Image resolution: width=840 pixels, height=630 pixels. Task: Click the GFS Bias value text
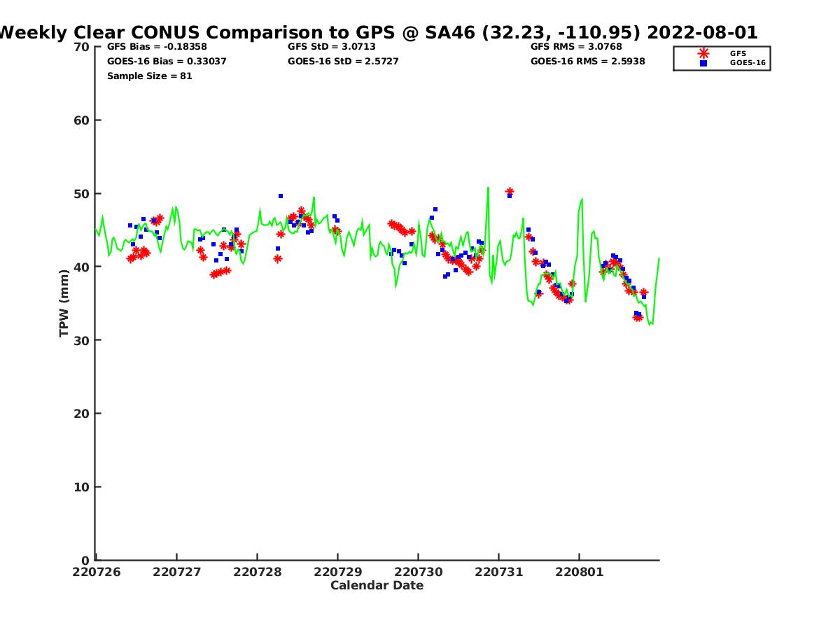click(157, 47)
